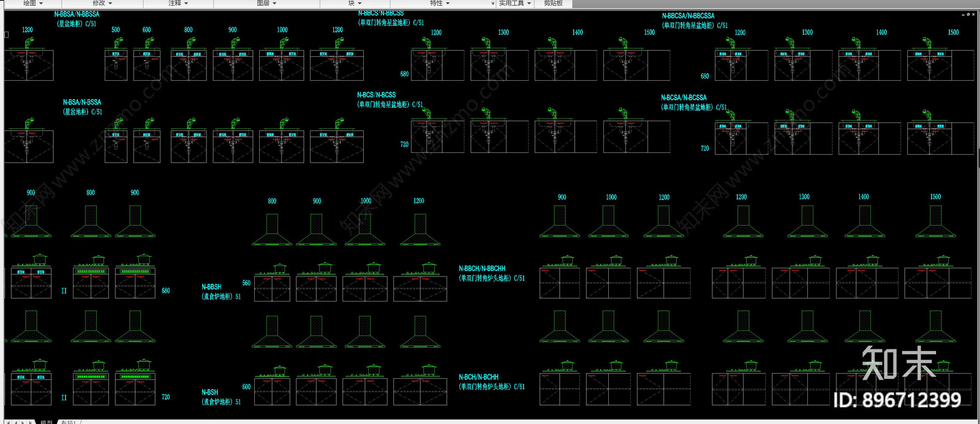This screenshot has width=980, height=424.
Task: Jump to the first layout tab arrow
Action: (8, 422)
